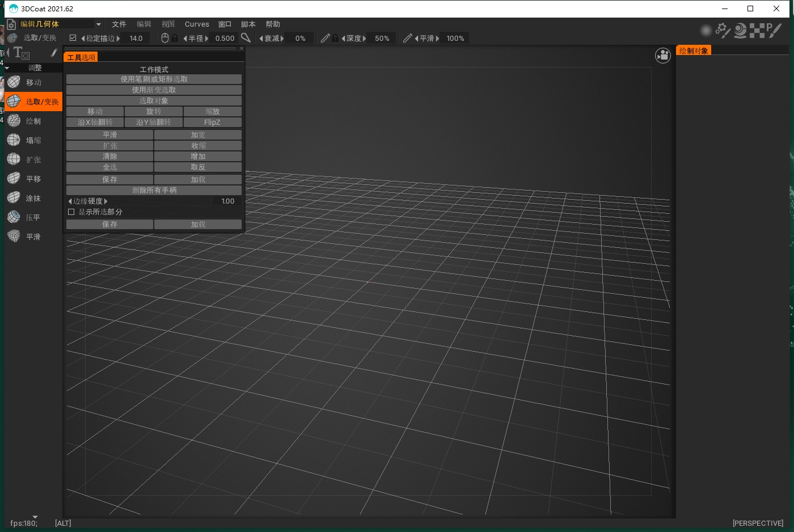The image size is (794, 532).
Task: Select the 移动 (Move) tool
Action: (x=33, y=83)
